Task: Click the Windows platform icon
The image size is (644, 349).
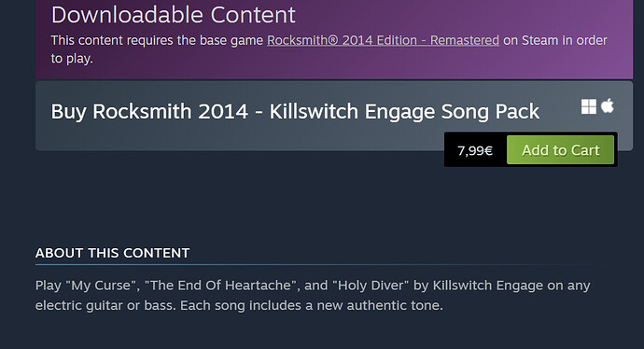Action: [x=589, y=106]
